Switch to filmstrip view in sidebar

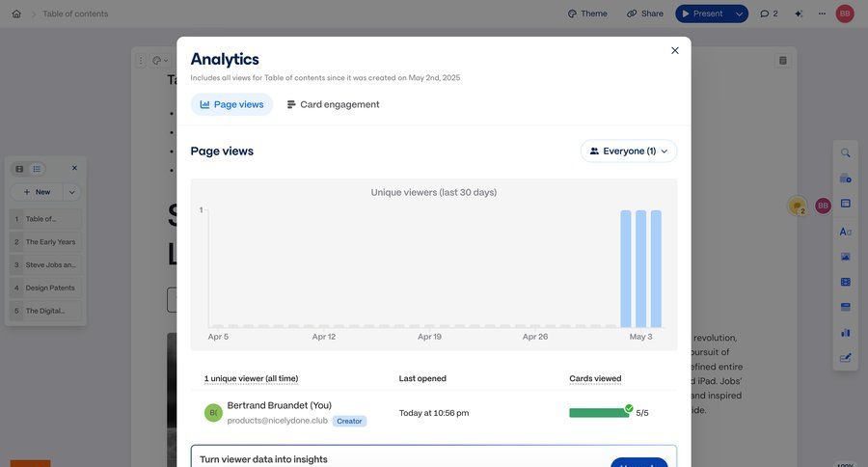coord(19,169)
